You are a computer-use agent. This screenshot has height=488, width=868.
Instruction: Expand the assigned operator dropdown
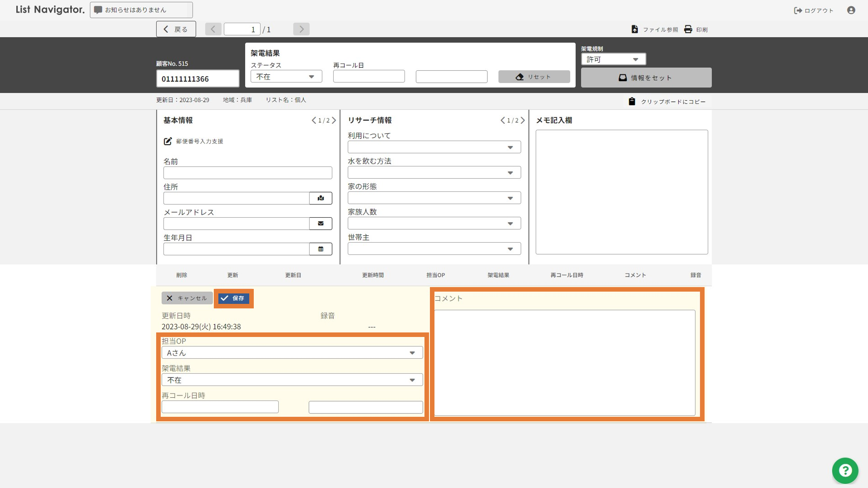pyautogui.click(x=292, y=353)
